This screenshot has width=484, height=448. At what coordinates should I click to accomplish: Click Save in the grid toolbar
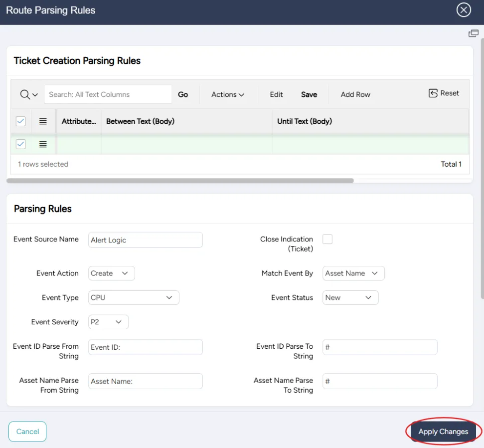309,95
